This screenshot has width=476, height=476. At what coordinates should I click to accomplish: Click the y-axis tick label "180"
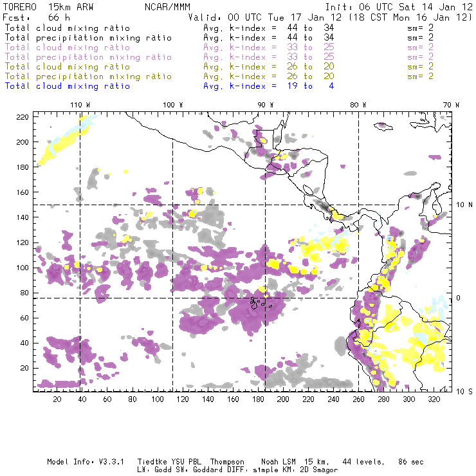click(x=23, y=167)
